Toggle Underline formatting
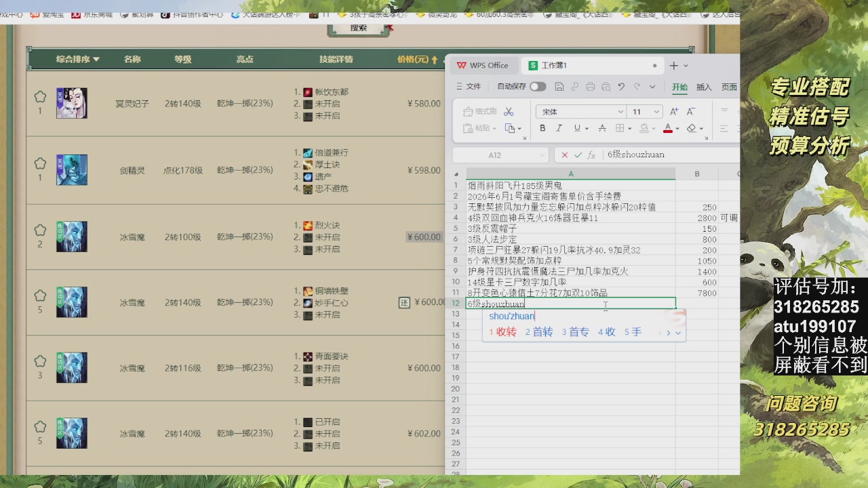 (x=576, y=128)
